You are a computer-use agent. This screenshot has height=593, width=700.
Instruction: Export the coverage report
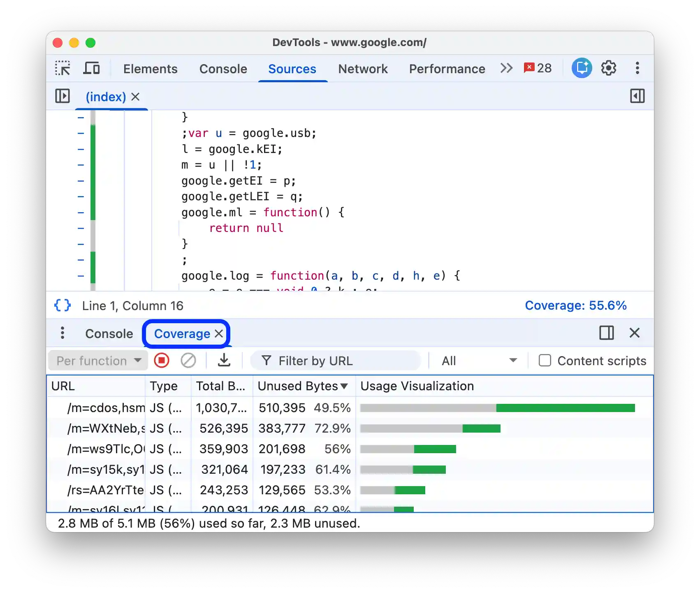point(224,360)
